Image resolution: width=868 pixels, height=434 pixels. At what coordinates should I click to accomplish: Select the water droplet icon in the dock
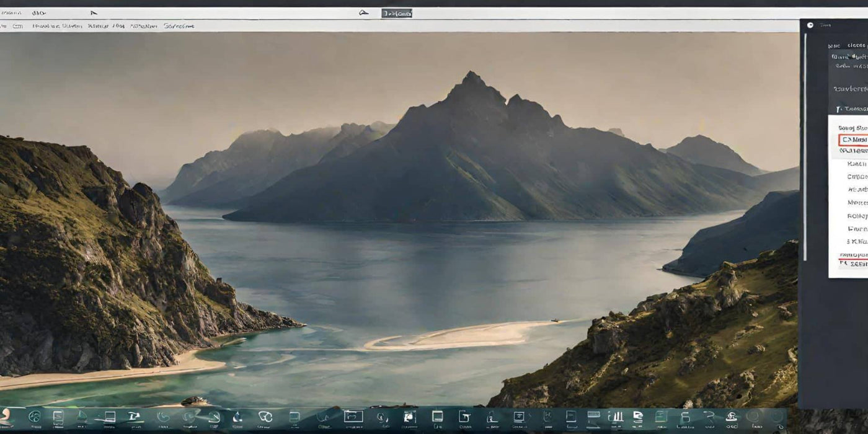(x=237, y=417)
